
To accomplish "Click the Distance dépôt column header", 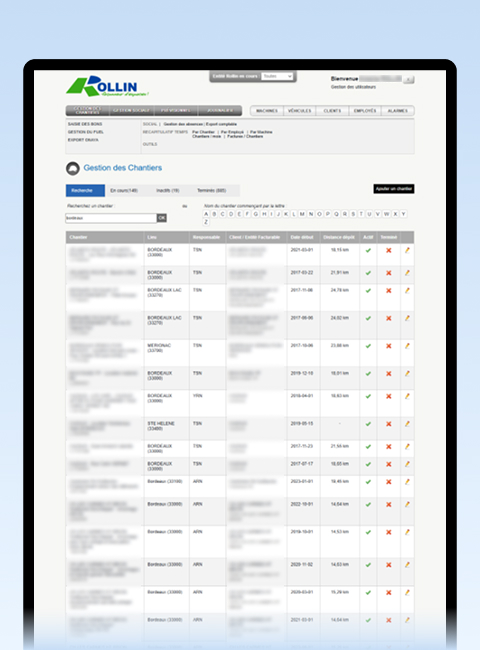I will click(339, 237).
